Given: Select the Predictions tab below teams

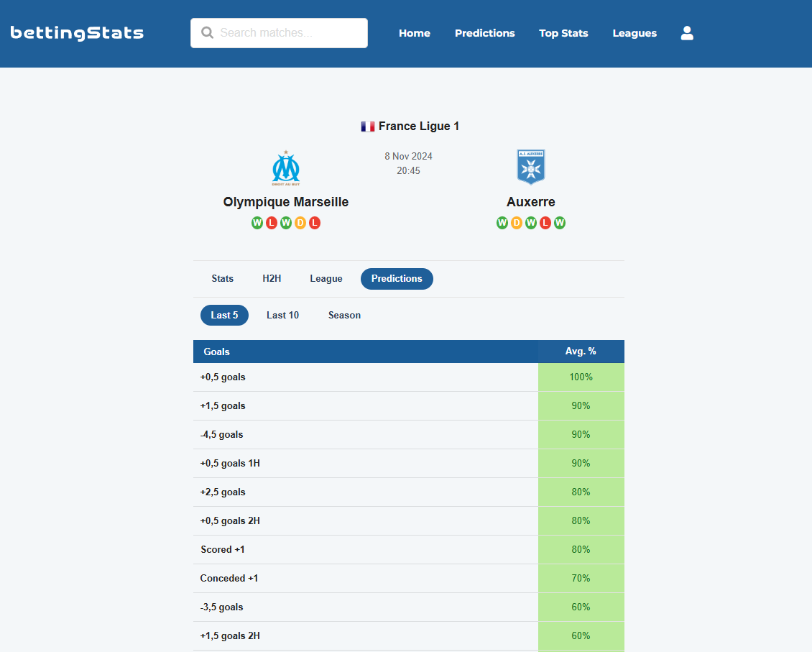Looking at the screenshot, I should pyautogui.click(x=397, y=279).
